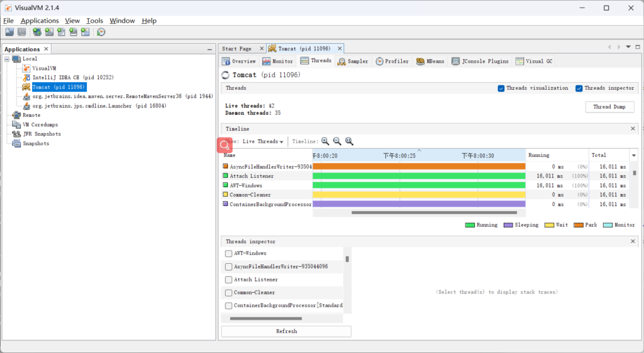Image resolution: width=644 pixels, height=353 pixels.
Task: Switch to the Sampler tab
Action: [353, 61]
